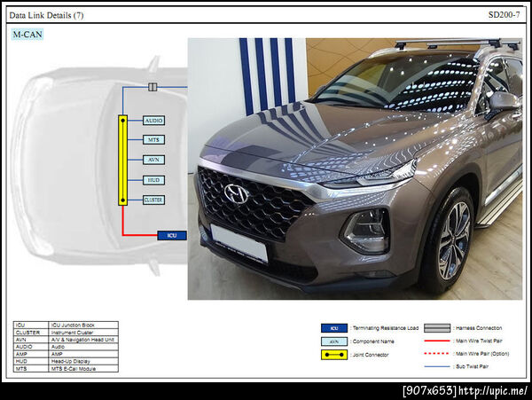Select the 'ICU Junction Block' table cell

(83, 325)
